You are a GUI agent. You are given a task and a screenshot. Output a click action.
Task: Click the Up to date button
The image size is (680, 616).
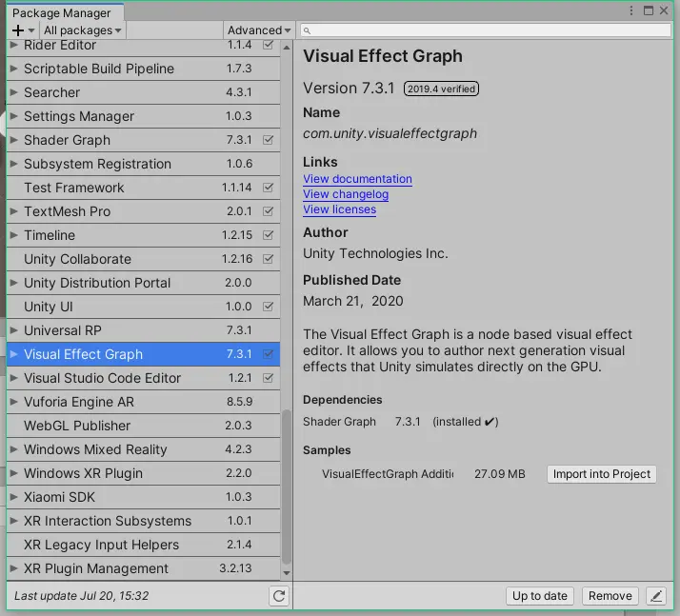pyautogui.click(x=539, y=596)
